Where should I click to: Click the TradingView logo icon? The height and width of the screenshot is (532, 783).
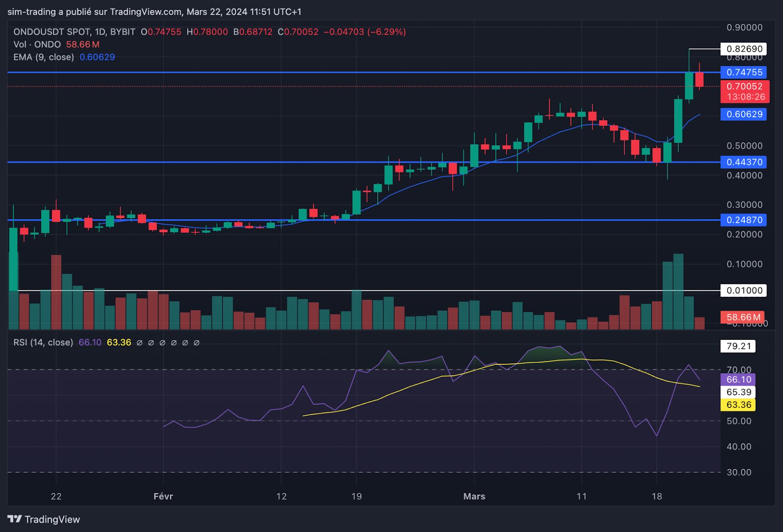point(15,519)
